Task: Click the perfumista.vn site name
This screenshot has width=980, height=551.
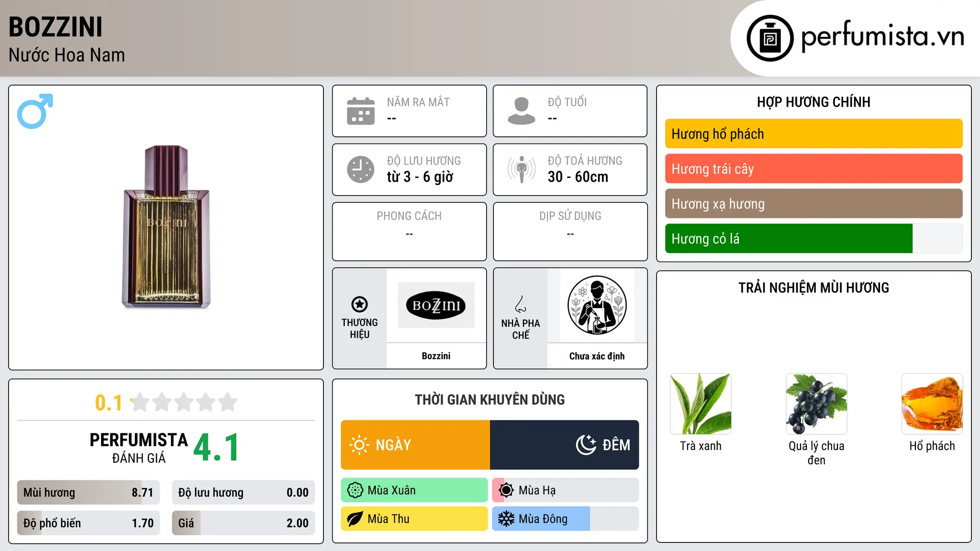Action: click(882, 36)
